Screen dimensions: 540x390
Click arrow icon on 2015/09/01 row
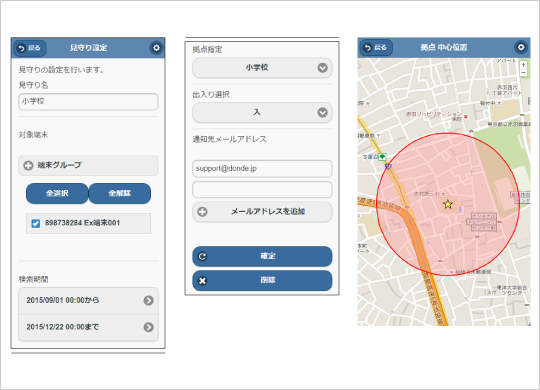click(149, 300)
